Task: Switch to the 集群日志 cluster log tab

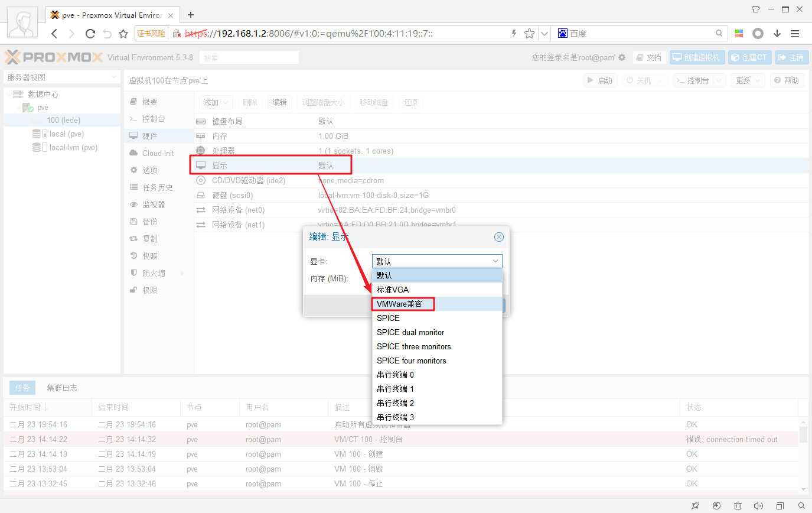Action: (62, 388)
